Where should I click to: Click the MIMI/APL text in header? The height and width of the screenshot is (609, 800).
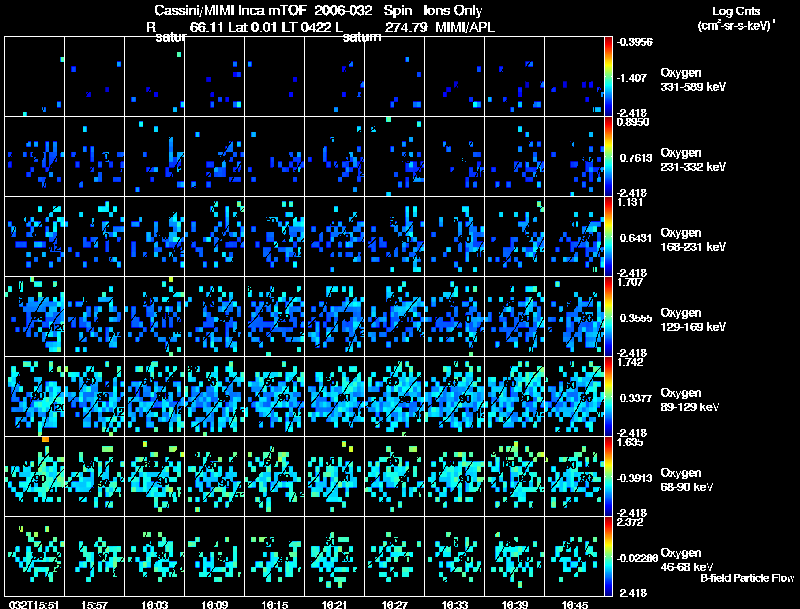click(465, 27)
